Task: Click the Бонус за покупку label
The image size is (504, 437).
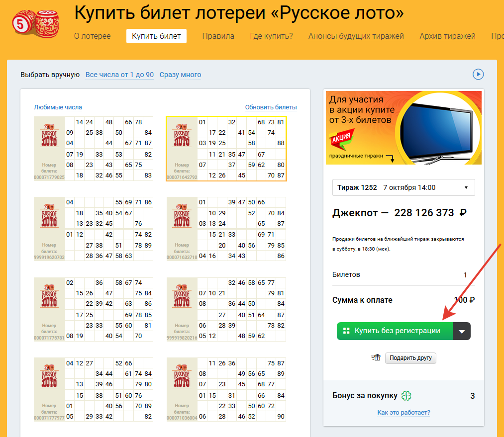Action: (365, 396)
